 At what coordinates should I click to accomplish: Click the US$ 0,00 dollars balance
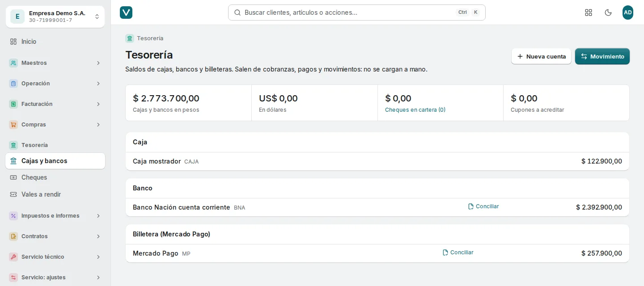278,98
